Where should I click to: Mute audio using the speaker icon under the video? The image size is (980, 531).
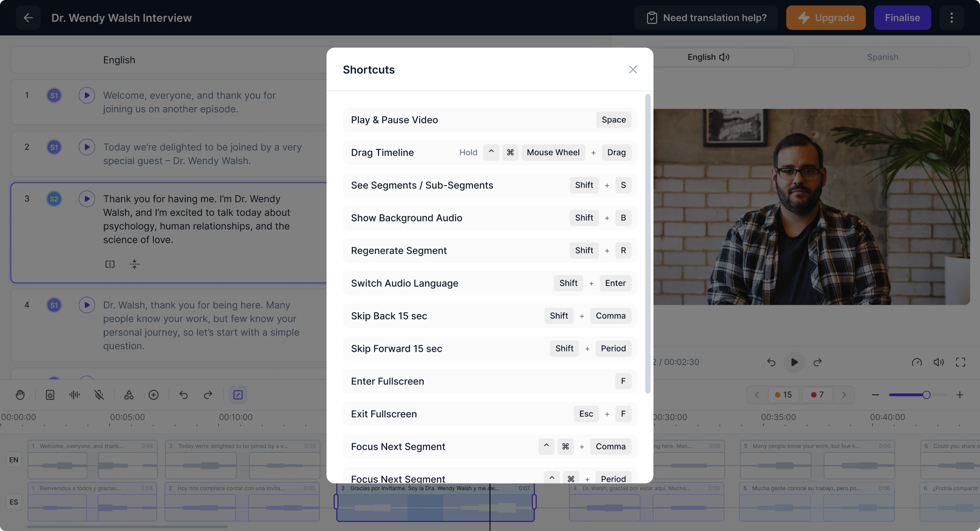pos(939,362)
